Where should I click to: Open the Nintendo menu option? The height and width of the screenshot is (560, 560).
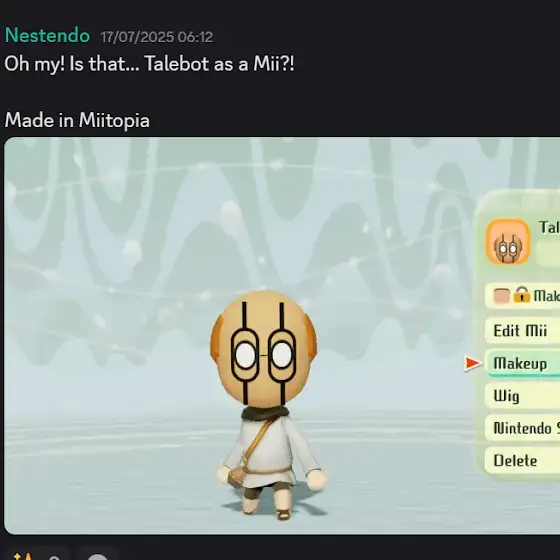point(522,428)
